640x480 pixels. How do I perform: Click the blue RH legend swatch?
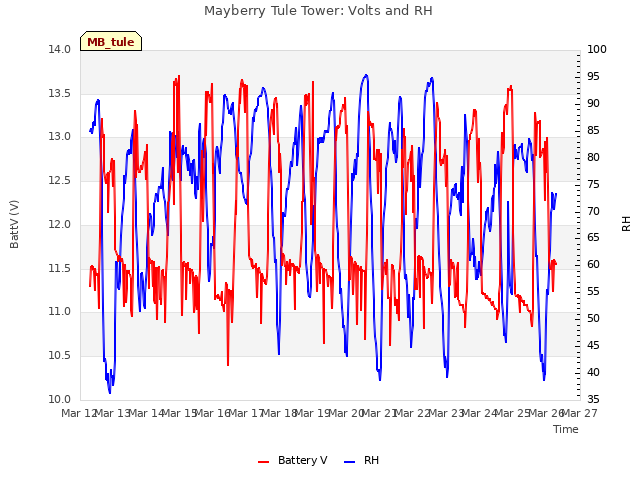tap(350, 461)
